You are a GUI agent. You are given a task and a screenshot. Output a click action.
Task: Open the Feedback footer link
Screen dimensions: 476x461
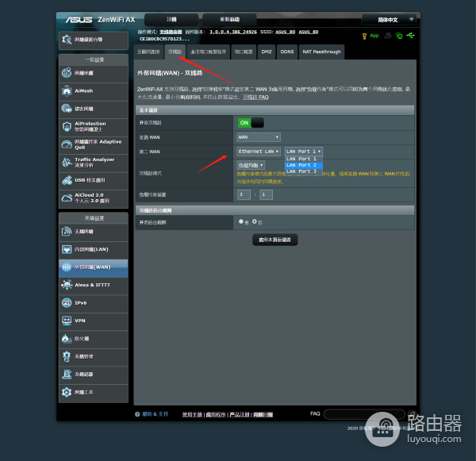[263, 414]
